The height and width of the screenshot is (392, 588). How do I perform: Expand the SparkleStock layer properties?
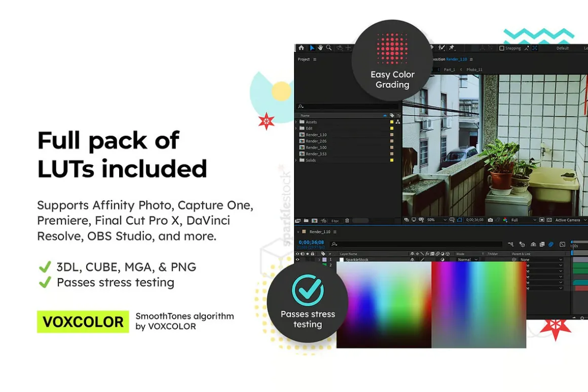(319, 259)
